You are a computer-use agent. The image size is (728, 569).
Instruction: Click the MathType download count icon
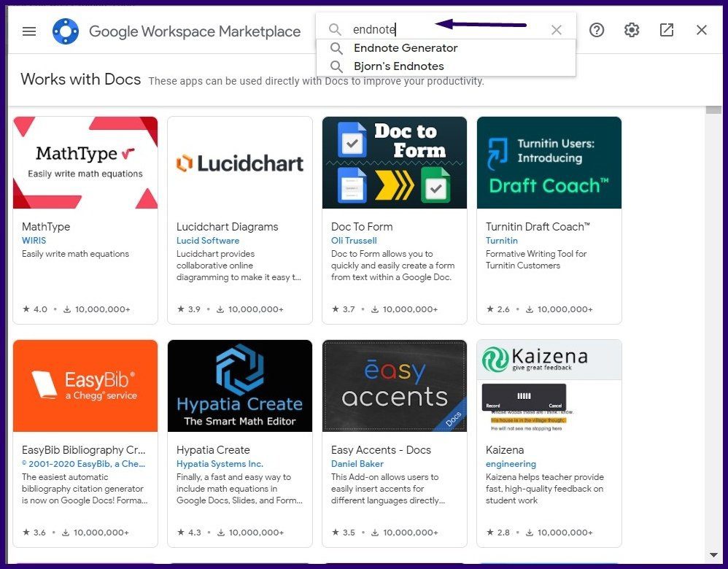(x=67, y=309)
